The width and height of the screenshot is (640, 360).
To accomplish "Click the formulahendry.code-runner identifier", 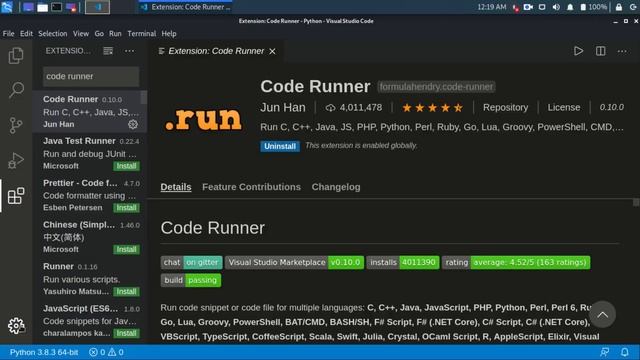I will coord(436,87).
